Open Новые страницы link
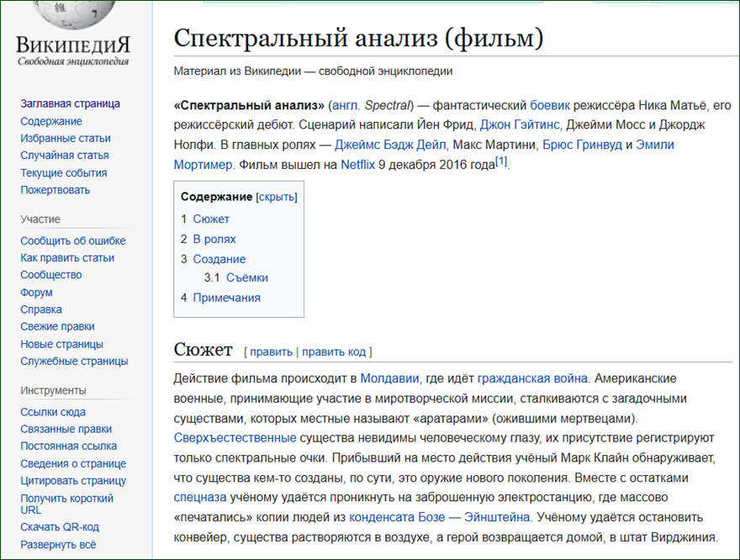Viewport: 740px width, 560px height. point(61,344)
